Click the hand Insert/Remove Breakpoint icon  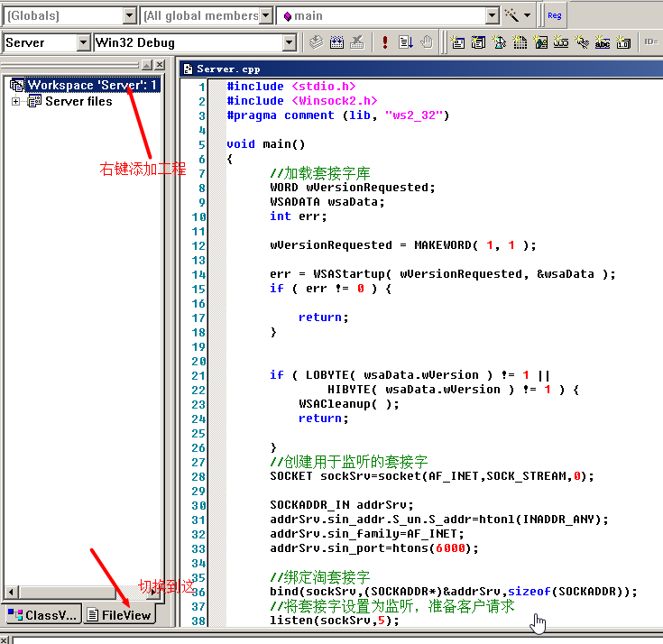click(x=427, y=42)
